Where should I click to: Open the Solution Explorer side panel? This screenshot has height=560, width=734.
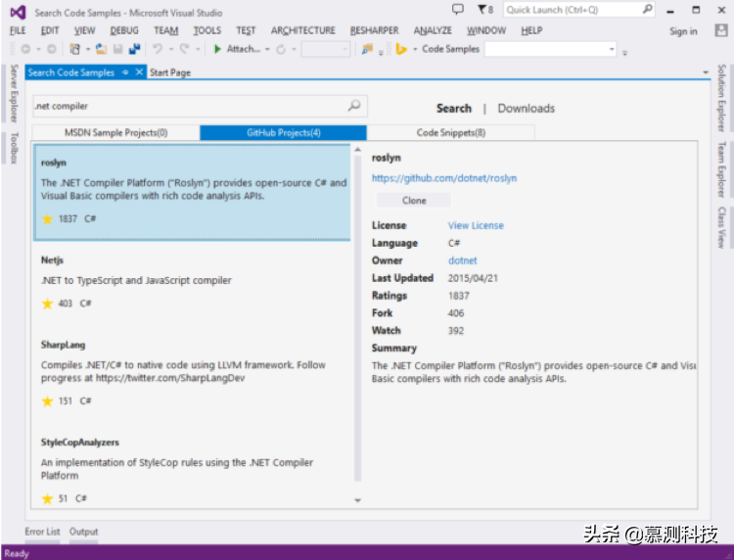pyautogui.click(x=722, y=98)
